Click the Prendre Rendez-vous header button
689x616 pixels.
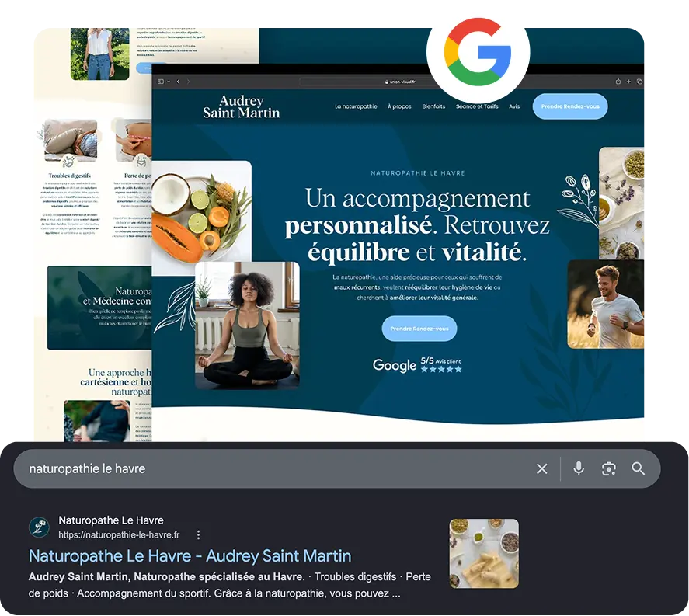click(570, 106)
